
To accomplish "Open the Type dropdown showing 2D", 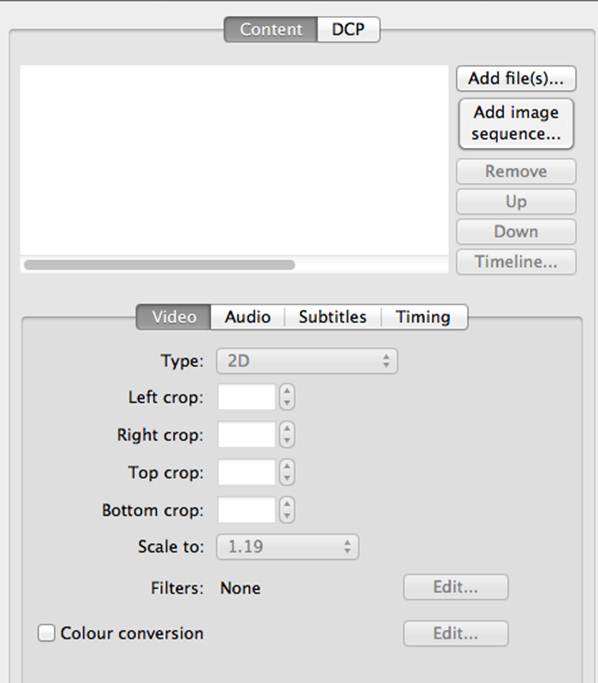I will pos(307,361).
